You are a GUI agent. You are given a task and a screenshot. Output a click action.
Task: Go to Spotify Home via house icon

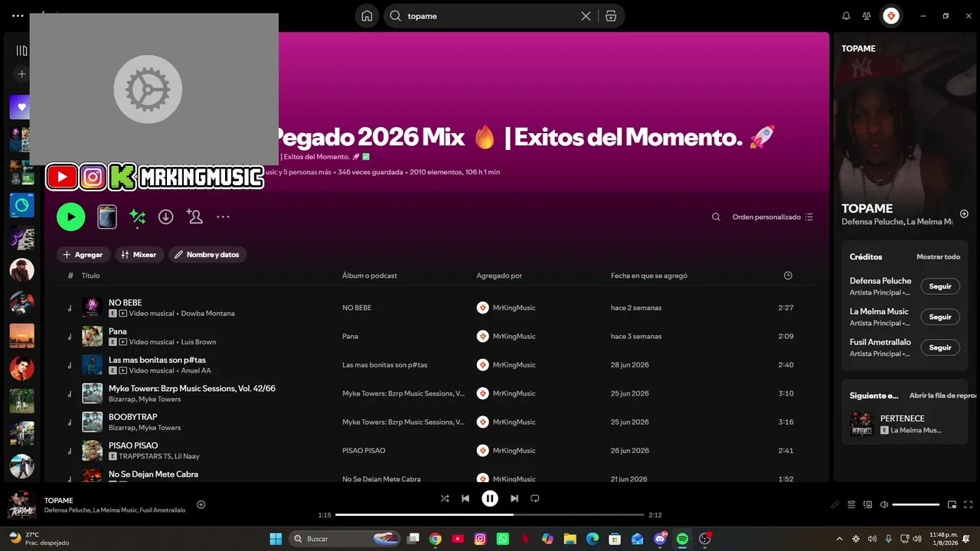pos(367,16)
